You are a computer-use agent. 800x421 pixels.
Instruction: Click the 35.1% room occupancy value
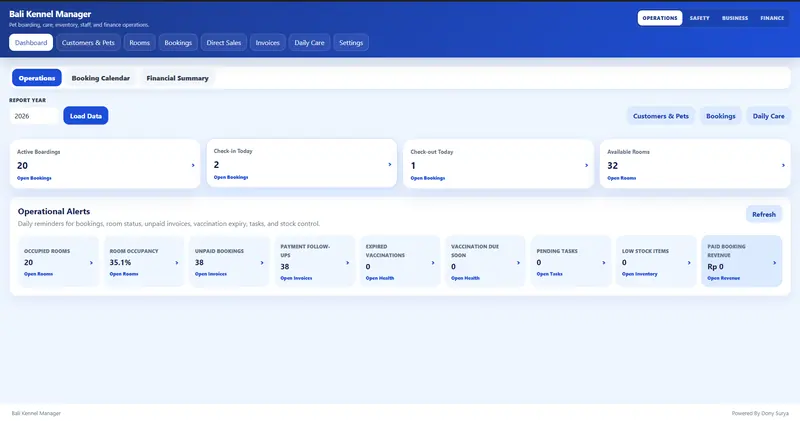120,262
